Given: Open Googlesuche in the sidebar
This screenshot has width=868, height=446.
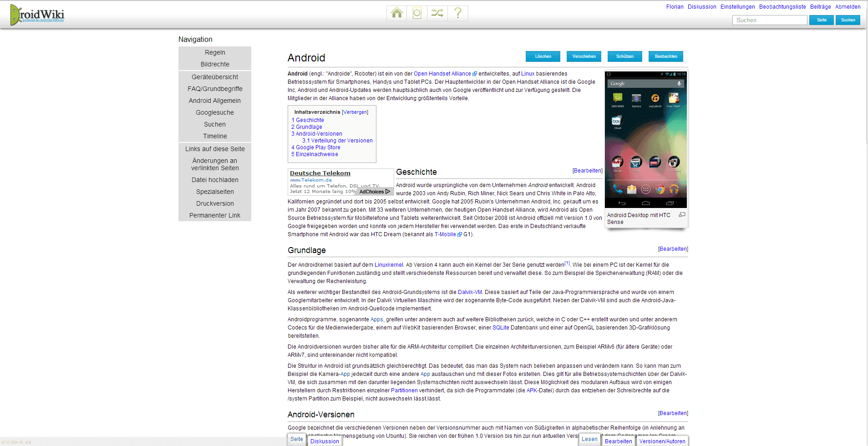Looking at the screenshot, I should coord(215,112).
